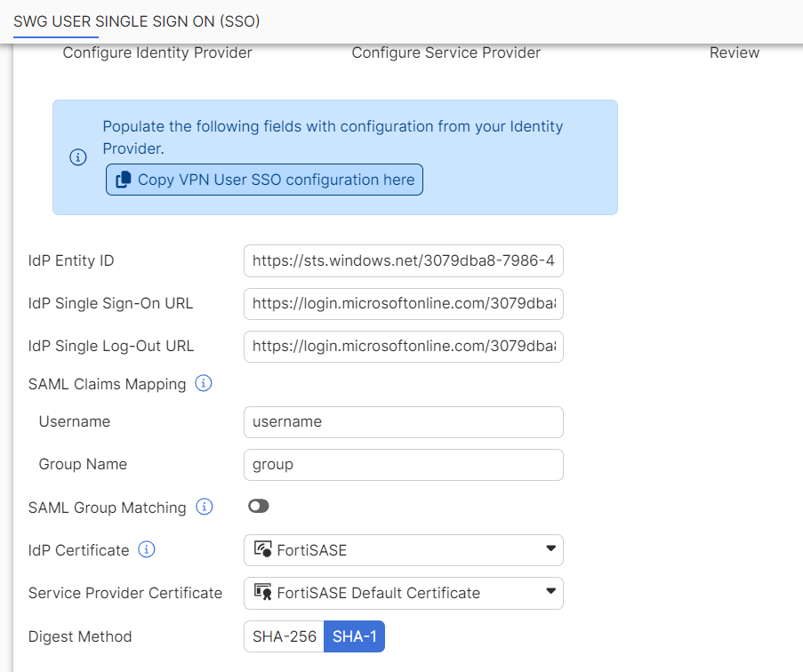This screenshot has height=672, width=803.
Task: Select SHA-1 digest method
Action: coord(354,636)
